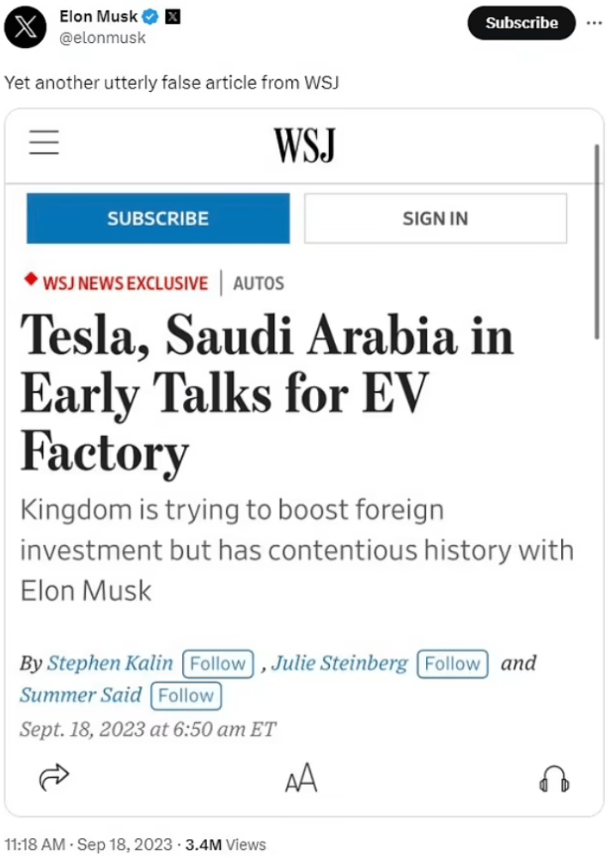Open Stephen Kalin's author link
The width and height of the screenshot is (616, 857).
click(110, 663)
